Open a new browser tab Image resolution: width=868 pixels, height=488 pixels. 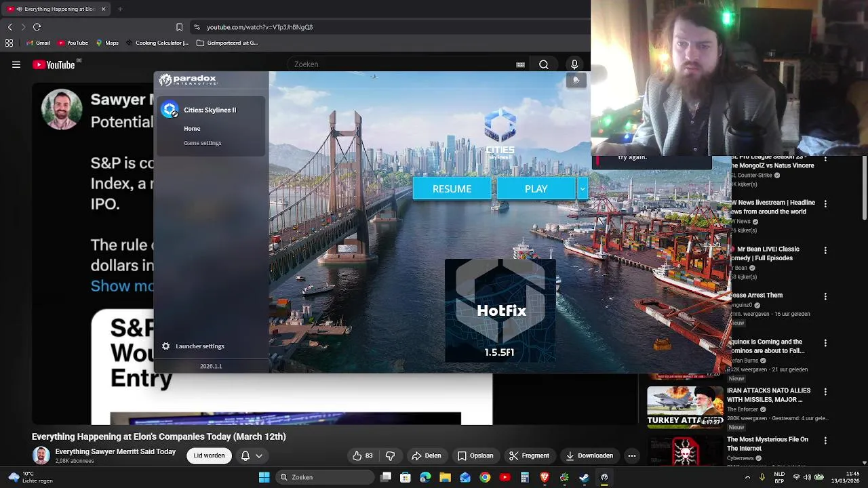tap(120, 9)
